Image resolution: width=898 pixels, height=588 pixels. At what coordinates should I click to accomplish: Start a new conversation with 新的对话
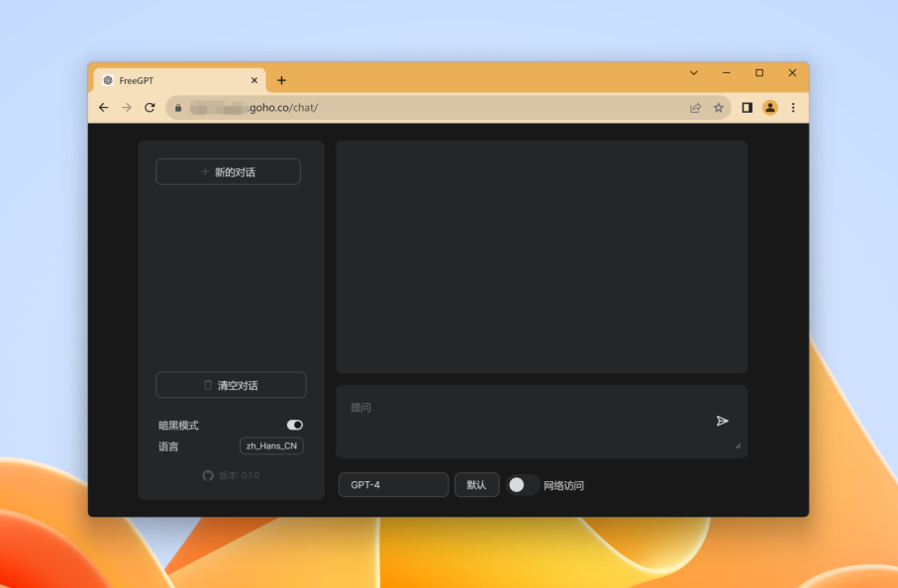228,172
